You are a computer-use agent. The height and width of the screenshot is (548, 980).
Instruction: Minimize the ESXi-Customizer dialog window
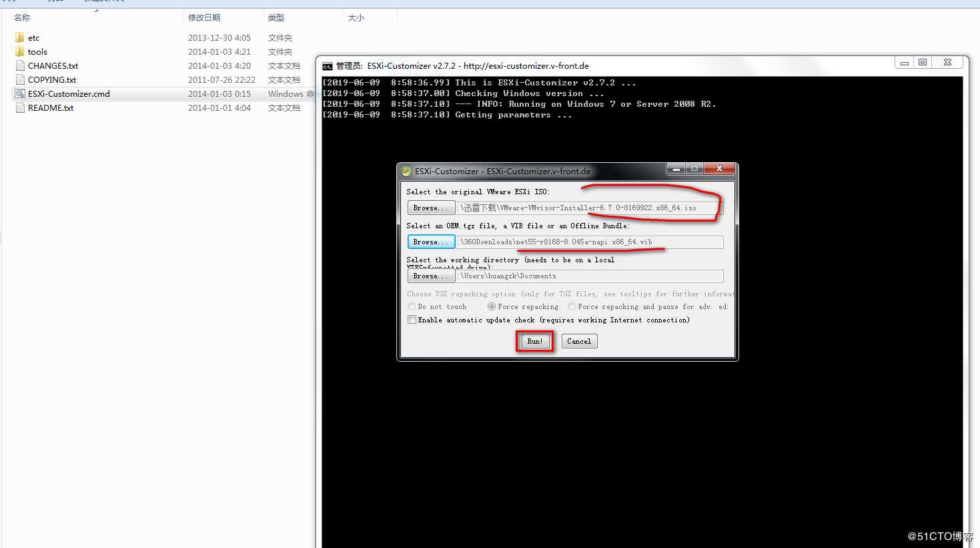tap(676, 169)
